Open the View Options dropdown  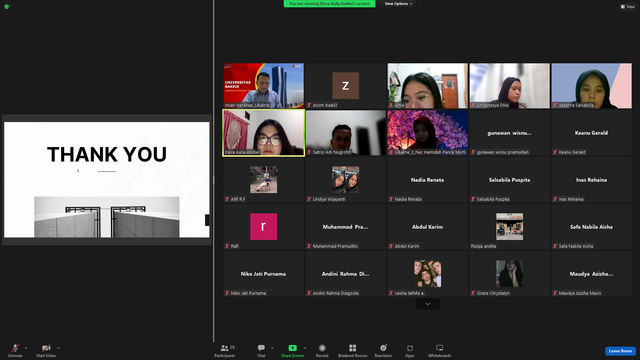click(398, 4)
